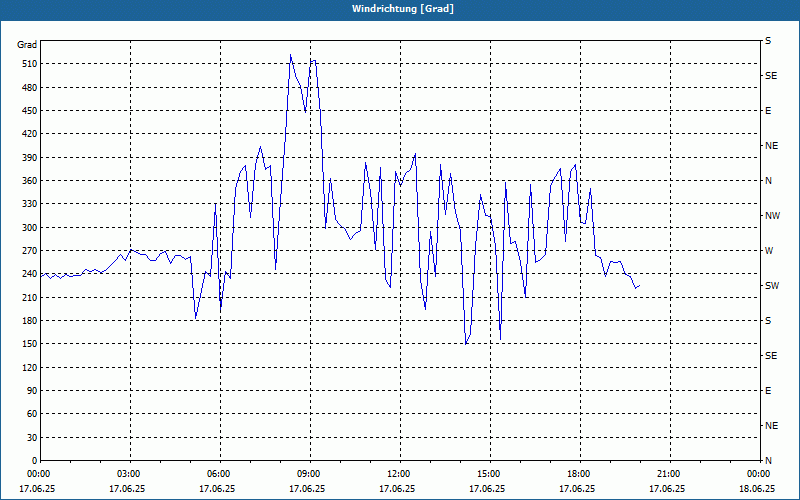
Task: Select the 150 y-axis value
Action: 29,344
